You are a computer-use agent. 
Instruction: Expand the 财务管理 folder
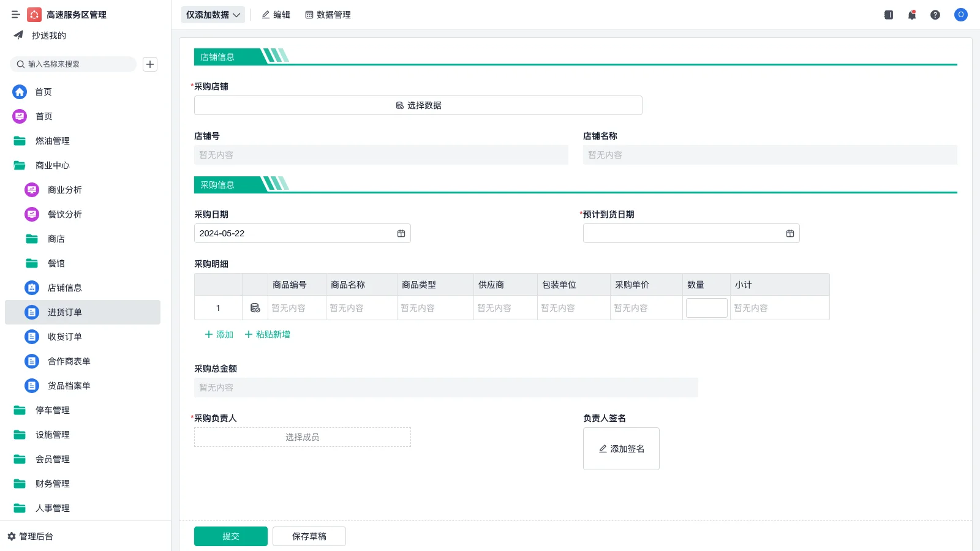pos(53,484)
